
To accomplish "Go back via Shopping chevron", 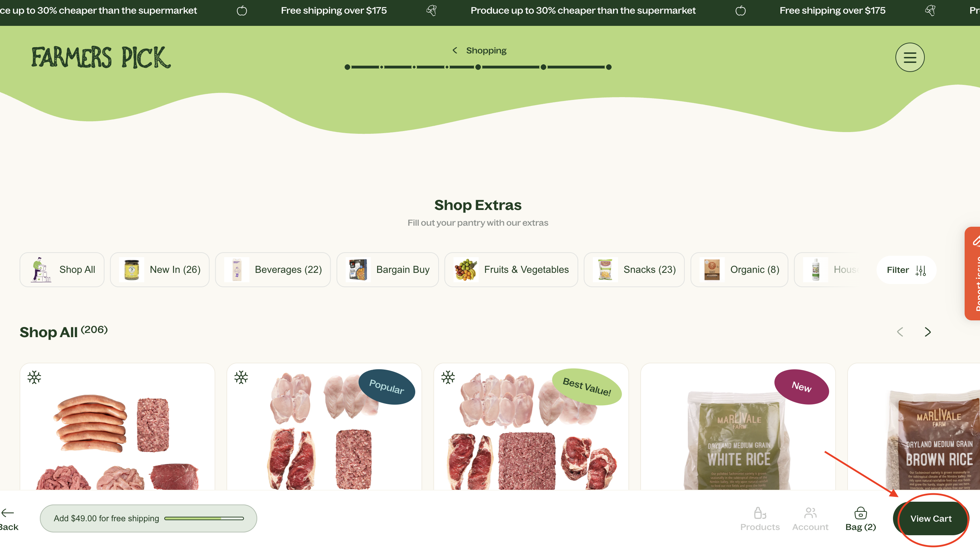I will click(455, 50).
